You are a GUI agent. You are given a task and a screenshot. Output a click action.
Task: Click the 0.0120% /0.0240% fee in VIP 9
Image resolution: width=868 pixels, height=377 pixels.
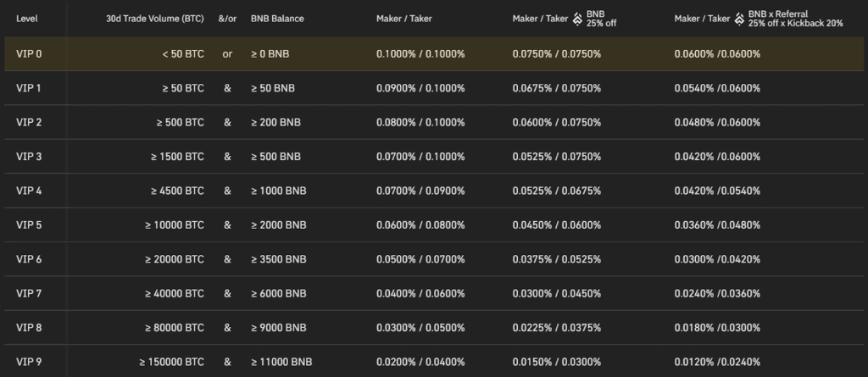[717, 362]
